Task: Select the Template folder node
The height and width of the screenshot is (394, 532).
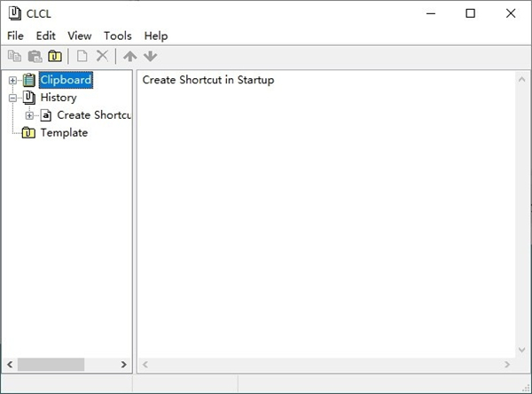Action: (x=64, y=132)
